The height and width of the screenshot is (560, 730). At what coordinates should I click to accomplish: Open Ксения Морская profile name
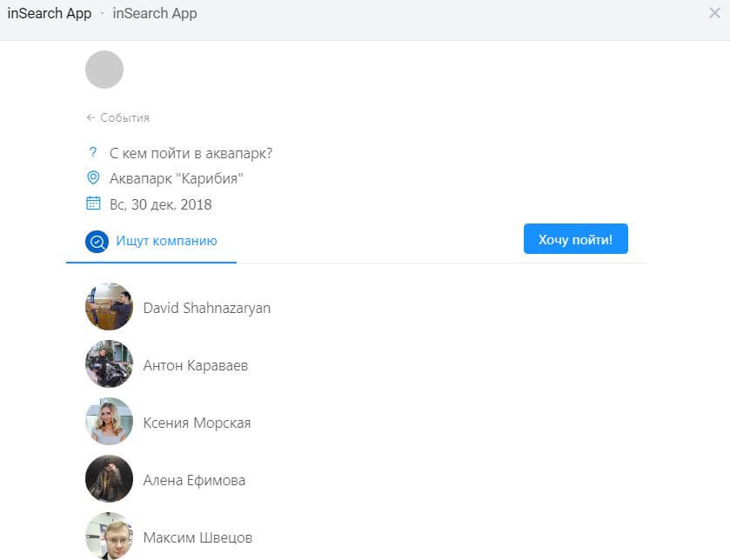pyautogui.click(x=197, y=423)
